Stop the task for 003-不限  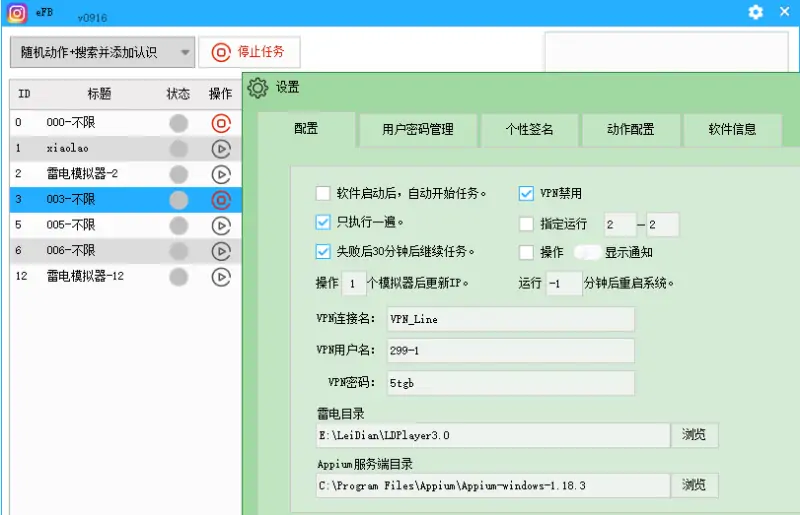[221, 200]
